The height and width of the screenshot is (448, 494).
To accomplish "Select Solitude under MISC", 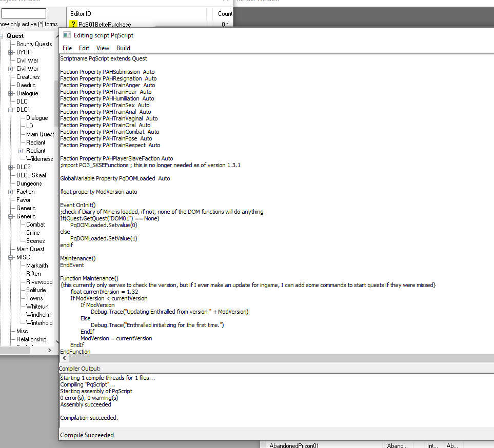I will 36,290.
